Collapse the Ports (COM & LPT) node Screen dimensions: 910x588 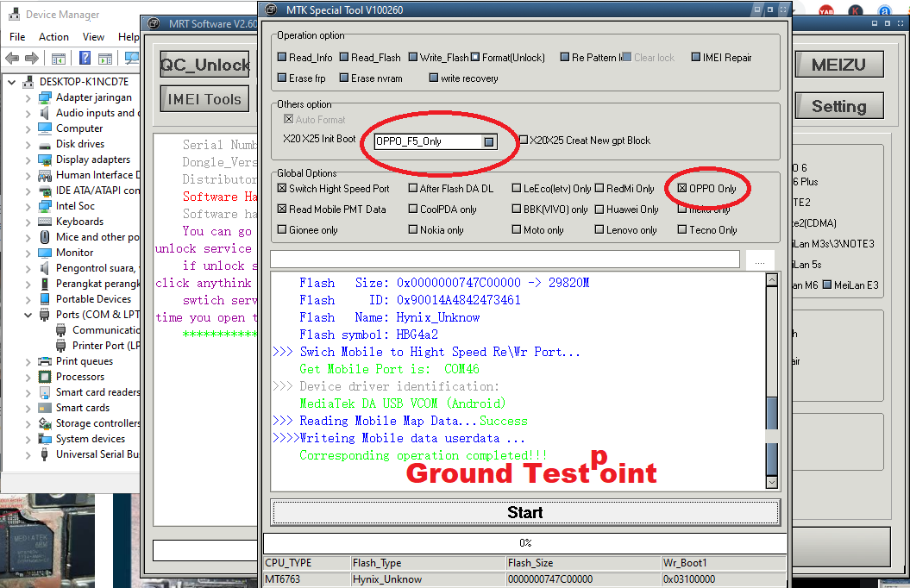tap(28, 315)
